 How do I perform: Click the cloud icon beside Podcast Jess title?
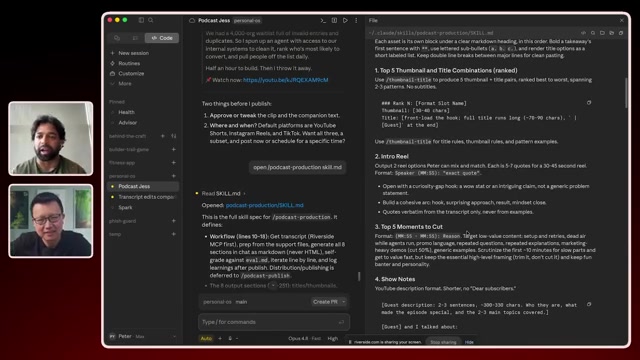pyautogui.click(x=192, y=20)
